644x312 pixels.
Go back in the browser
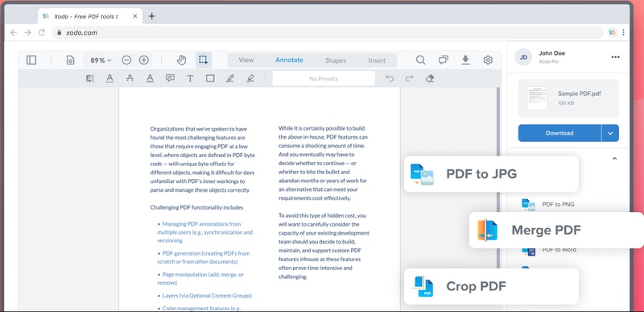click(x=14, y=32)
